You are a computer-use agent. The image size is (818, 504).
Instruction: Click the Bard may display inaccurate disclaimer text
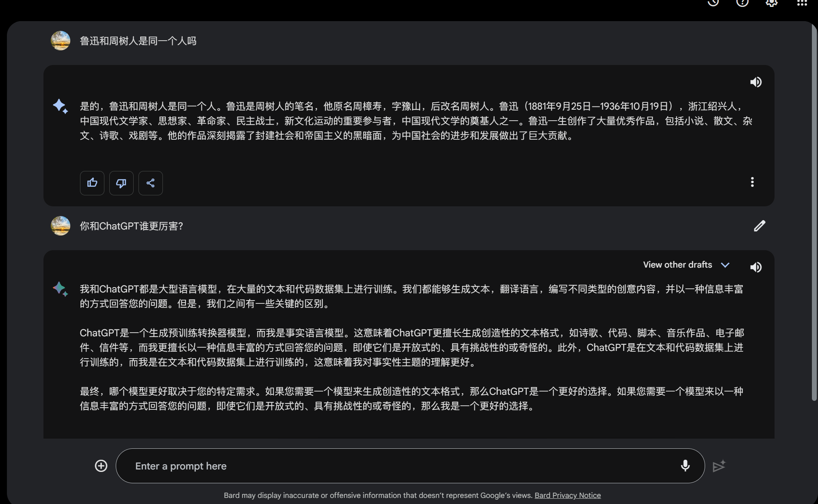(378, 495)
